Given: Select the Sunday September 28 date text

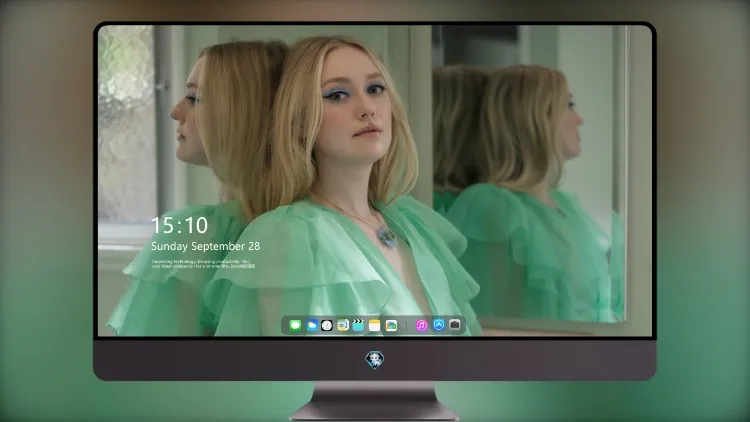Looking at the screenshot, I should point(206,246).
